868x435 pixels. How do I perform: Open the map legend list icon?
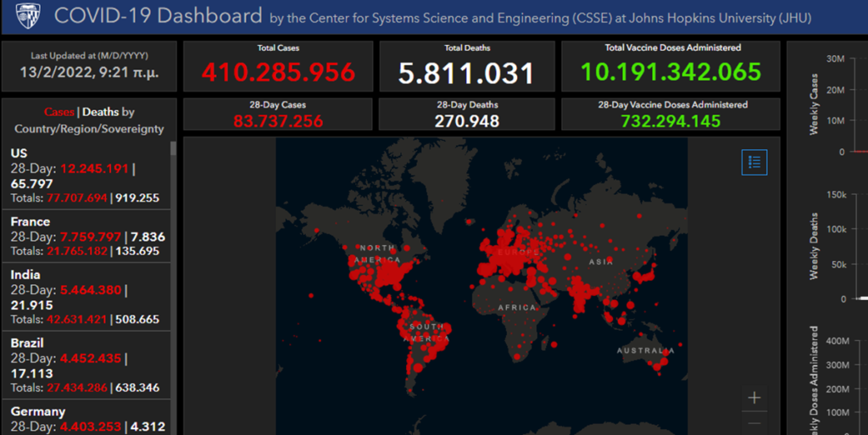click(x=754, y=162)
